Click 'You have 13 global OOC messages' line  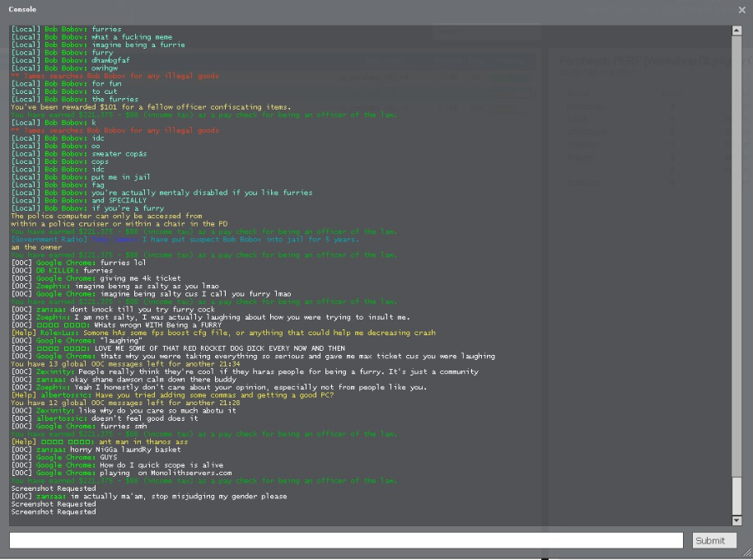125,364
